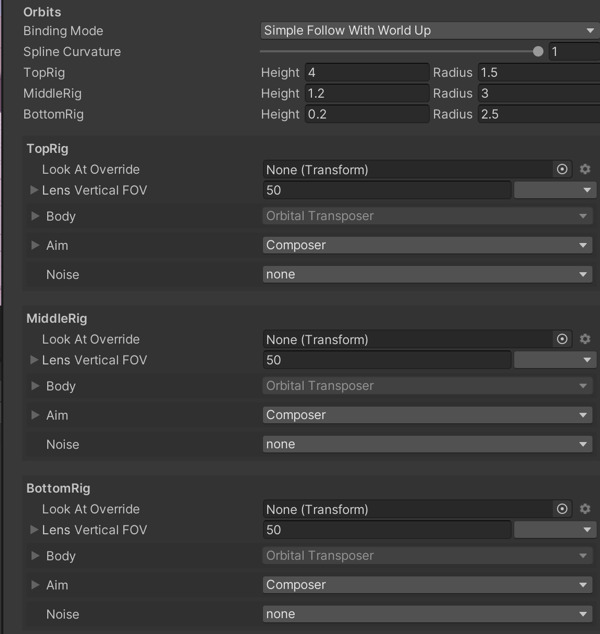Image resolution: width=600 pixels, height=634 pixels.
Task: Click the Spline Curvature slider handle
Action: pos(538,52)
